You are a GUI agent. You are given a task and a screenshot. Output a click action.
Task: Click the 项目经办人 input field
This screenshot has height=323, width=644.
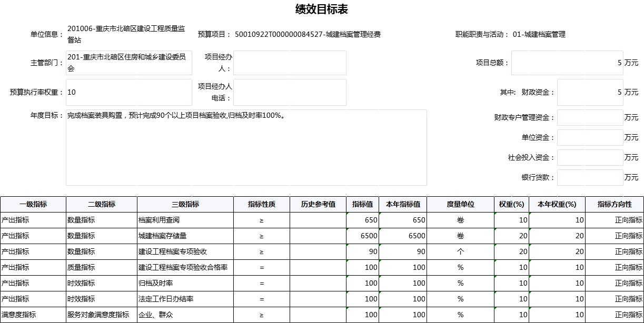click(x=290, y=63)
